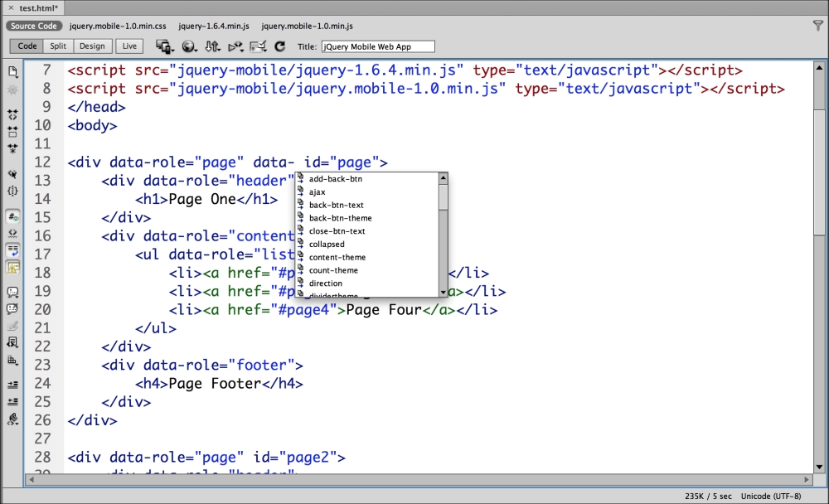Choose close-btn-text from the code hints
This screenshot has height=504, width=829.
pyautogui.click(x=367, y=231)
